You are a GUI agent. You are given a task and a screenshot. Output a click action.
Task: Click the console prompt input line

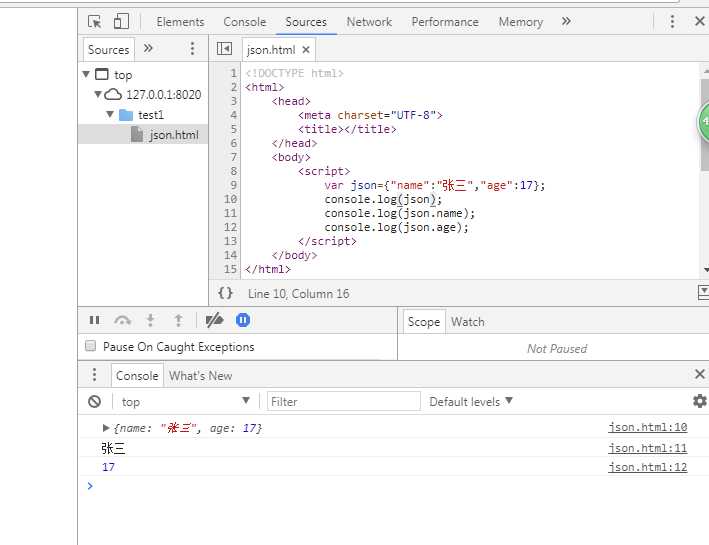pos(393,486)
